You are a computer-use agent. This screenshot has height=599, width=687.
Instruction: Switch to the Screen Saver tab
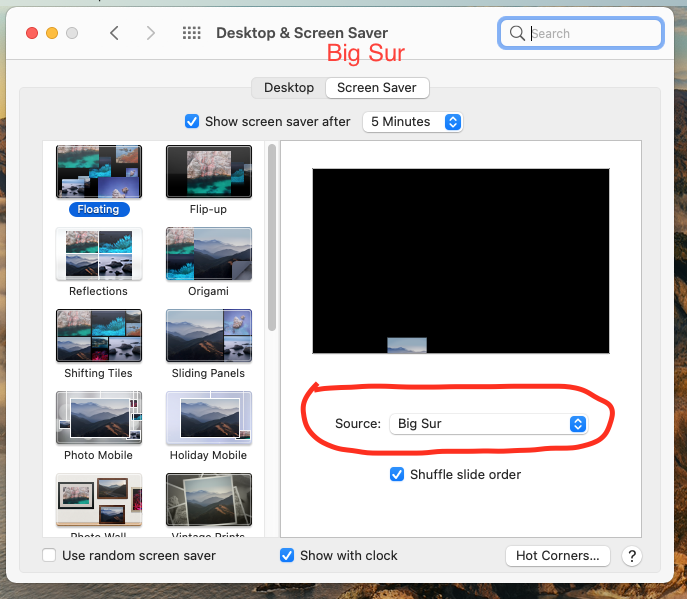(x=377, y=88)
